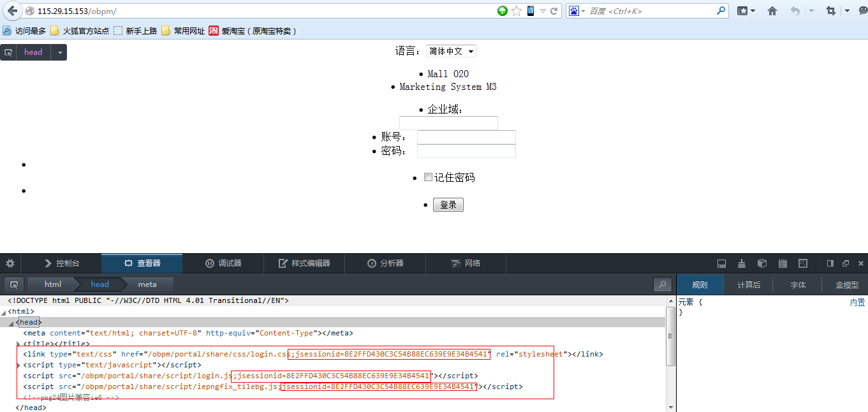Collapse the html node in markup tree
The height and width of the screenshot is (412, 868).
click(4, 312)
